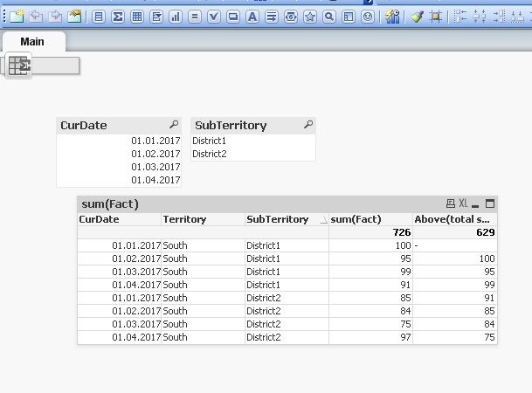
Task: Click the Create Bookmark Object star icon
Action: tap(310, 17)
